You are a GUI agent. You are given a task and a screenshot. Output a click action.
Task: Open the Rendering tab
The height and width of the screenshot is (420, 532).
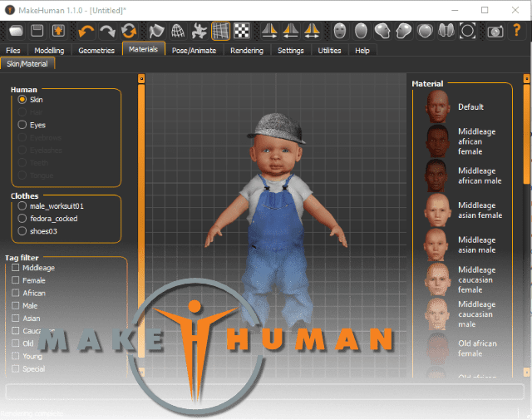pos(247,50)
